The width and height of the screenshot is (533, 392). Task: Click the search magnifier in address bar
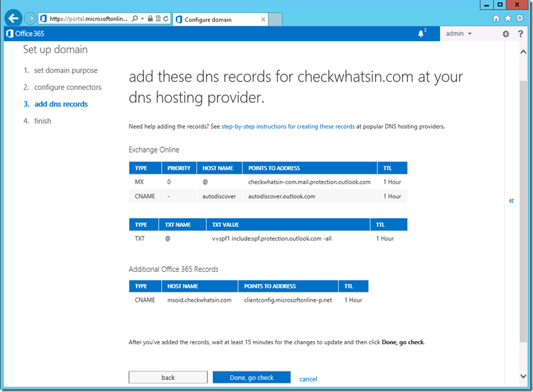tap(135, 19)
